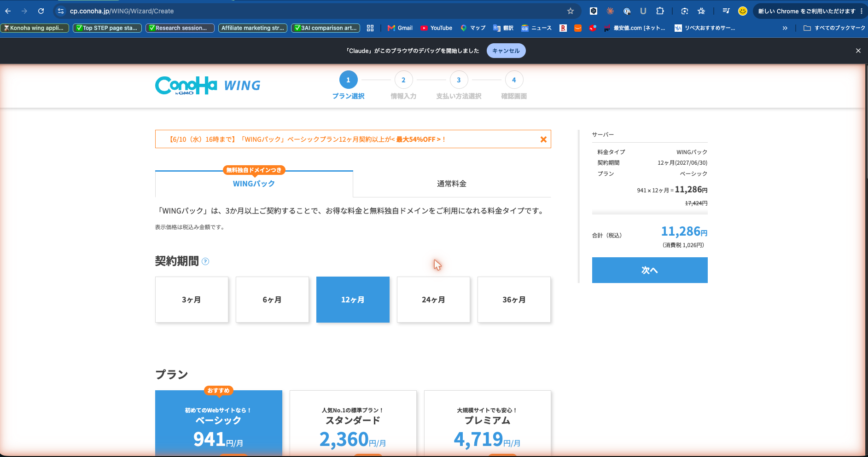Screen dimensions: 868x457
Task: Click the struck-through 17,424円 price
Action: tap(696, 203)
